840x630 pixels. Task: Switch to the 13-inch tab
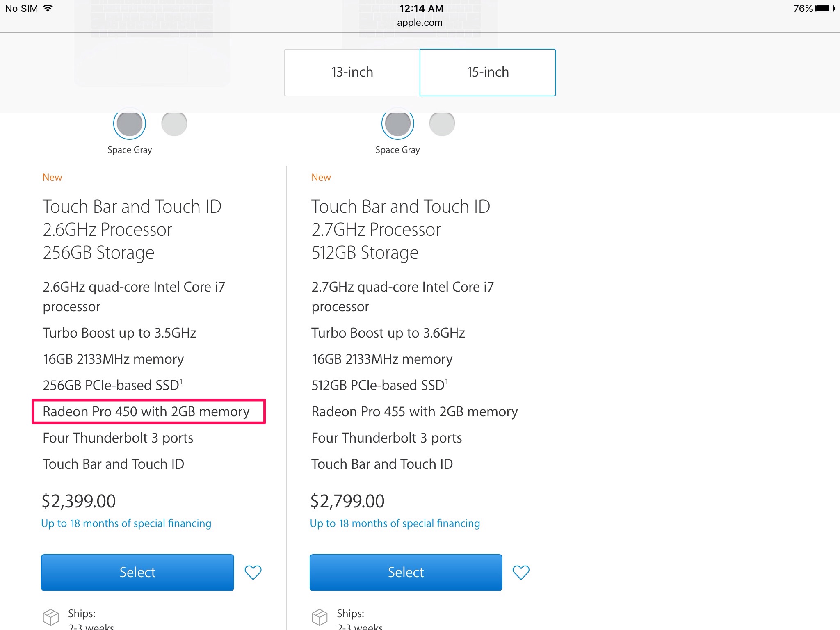[352, 73]
